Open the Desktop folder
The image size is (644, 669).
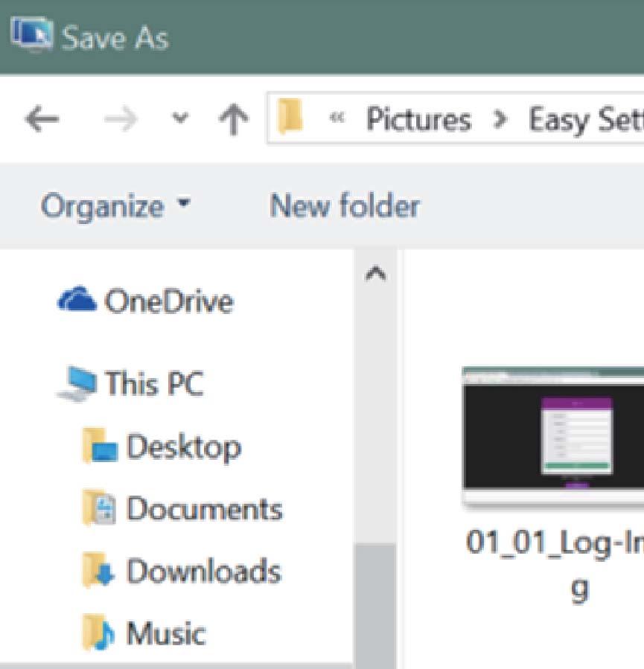point(184,447)
